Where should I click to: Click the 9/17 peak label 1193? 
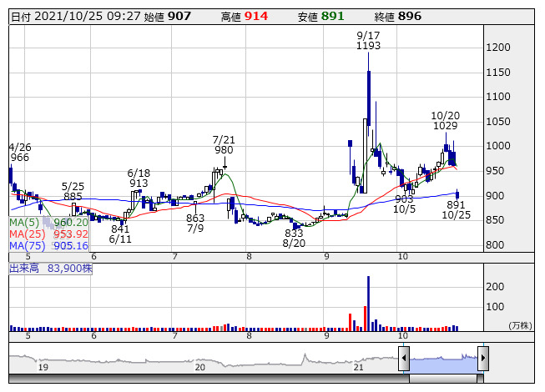tap(367, 46)
